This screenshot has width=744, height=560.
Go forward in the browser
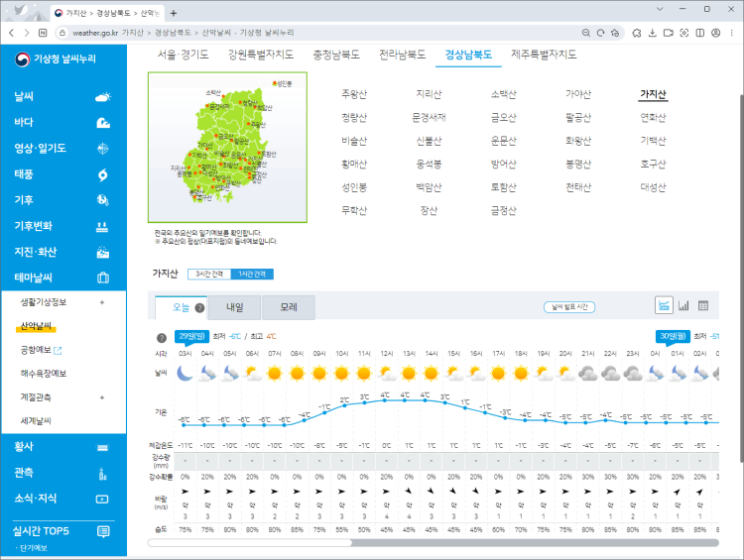(x=27, y=33)
